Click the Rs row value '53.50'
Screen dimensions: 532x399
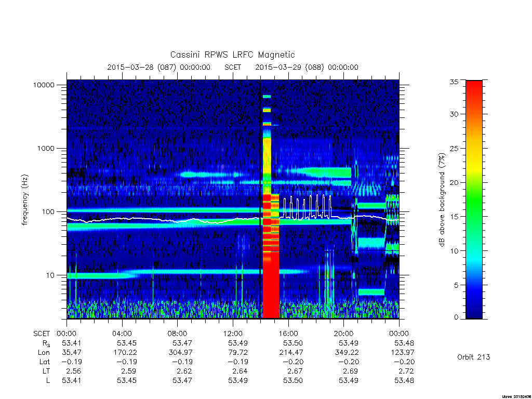[x=293, y=343]
